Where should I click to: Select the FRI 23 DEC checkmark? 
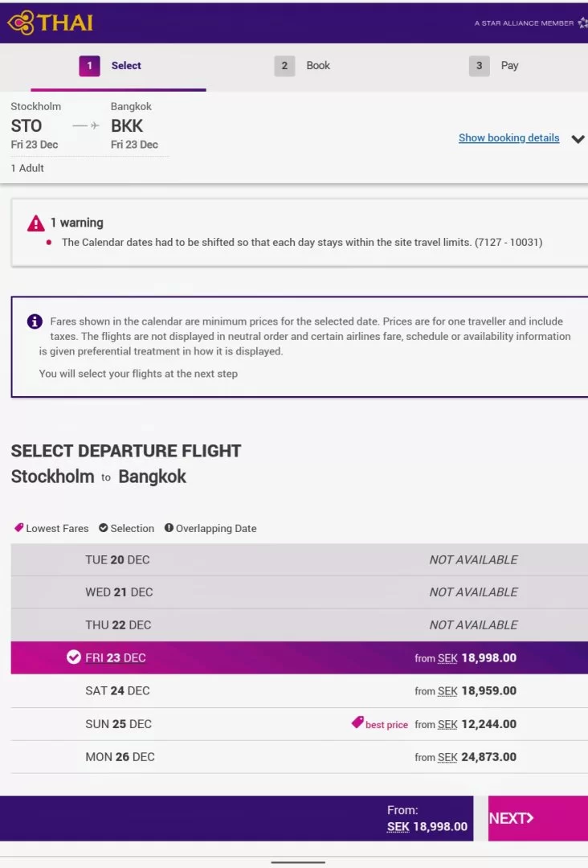[x=73, y=657]
